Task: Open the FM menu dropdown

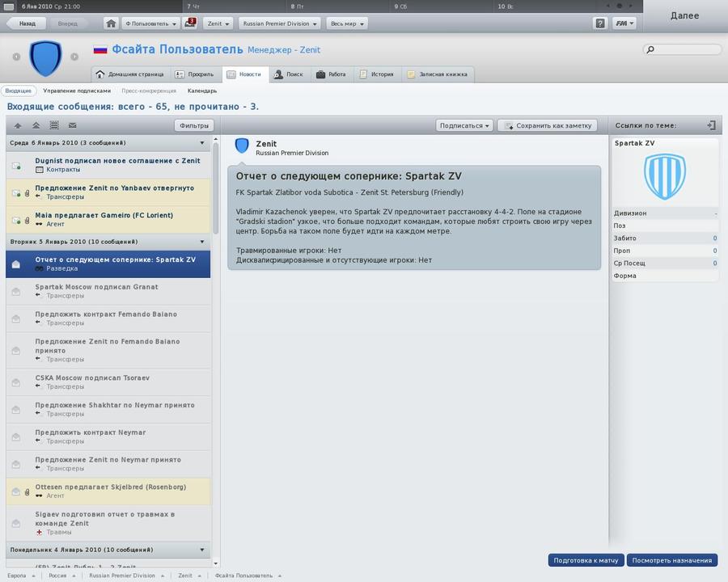Action: tap(624, 23)
